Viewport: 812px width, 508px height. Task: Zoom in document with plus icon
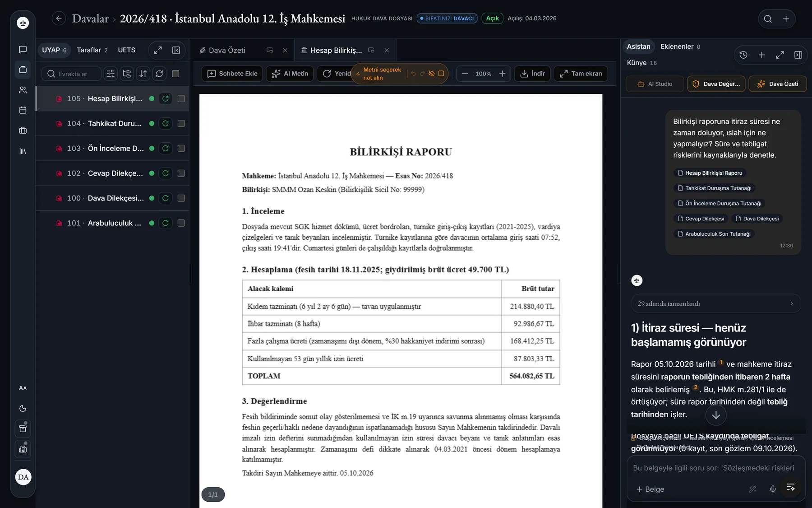pos(502,74)
